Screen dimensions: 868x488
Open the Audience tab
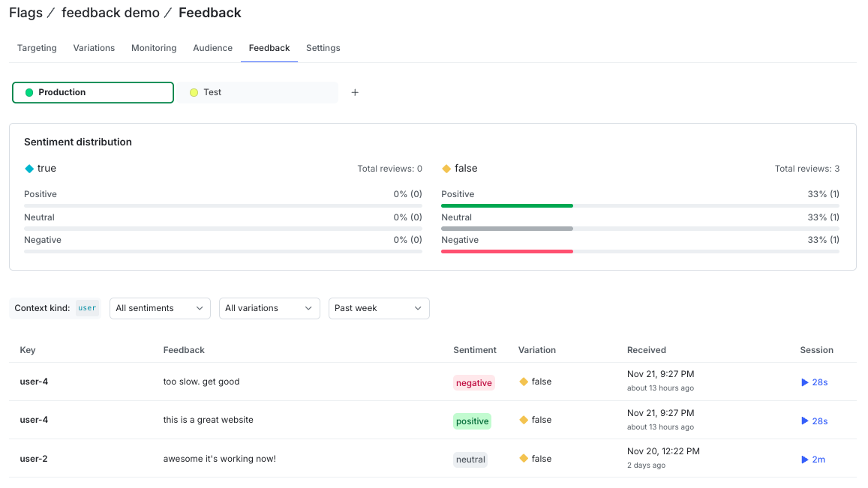pyautogui.click(x=212, y=48)
